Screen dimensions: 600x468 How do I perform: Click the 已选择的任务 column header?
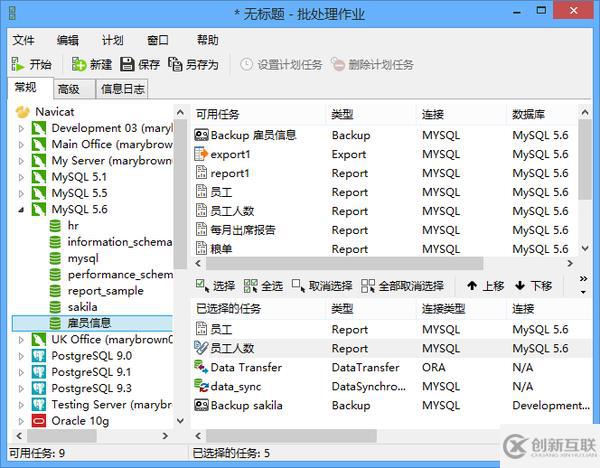click(258, 308)
